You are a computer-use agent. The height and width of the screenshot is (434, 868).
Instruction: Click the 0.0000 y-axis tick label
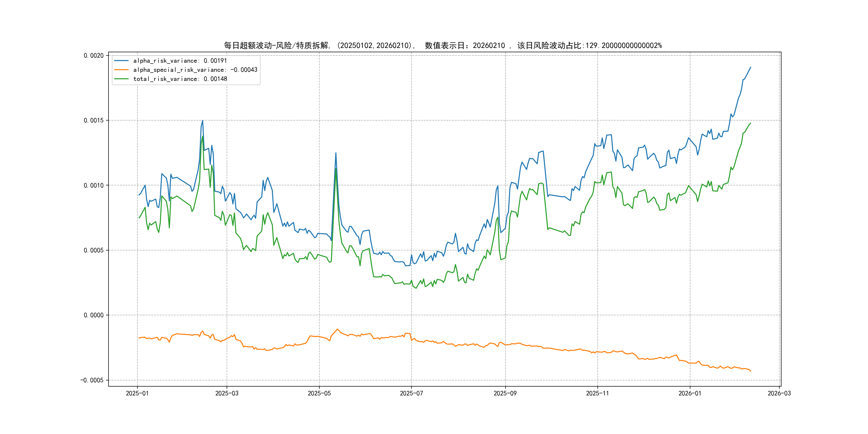click(94, 315)
